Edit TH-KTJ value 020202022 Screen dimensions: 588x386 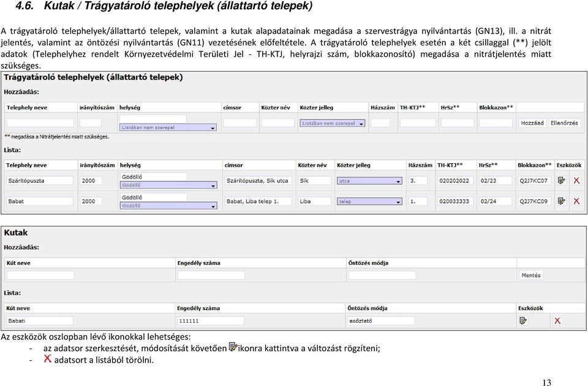(x=456, y=180)
